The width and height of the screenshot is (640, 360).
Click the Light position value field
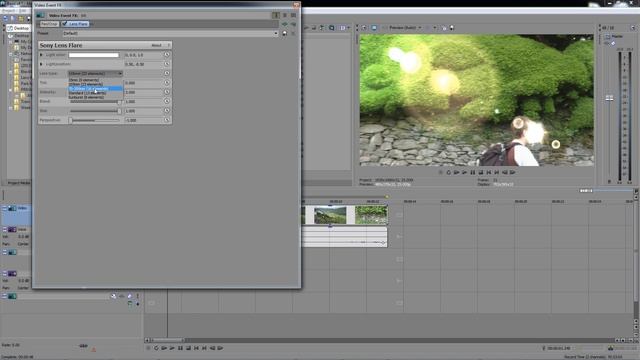point(143,64)
